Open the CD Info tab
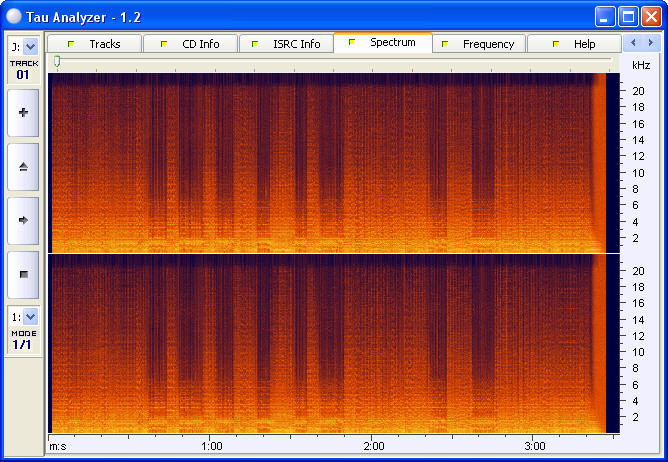 click(x=190, y=44)
